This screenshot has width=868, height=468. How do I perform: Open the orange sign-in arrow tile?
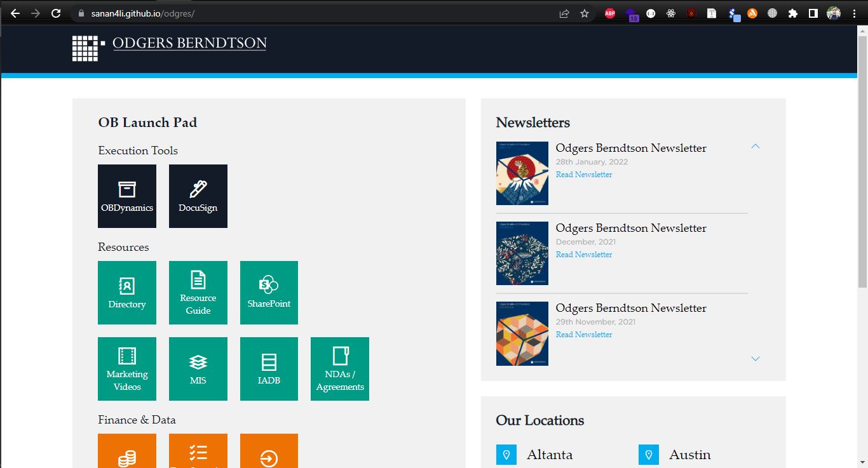pyautogui.click(x=269, y=451)
